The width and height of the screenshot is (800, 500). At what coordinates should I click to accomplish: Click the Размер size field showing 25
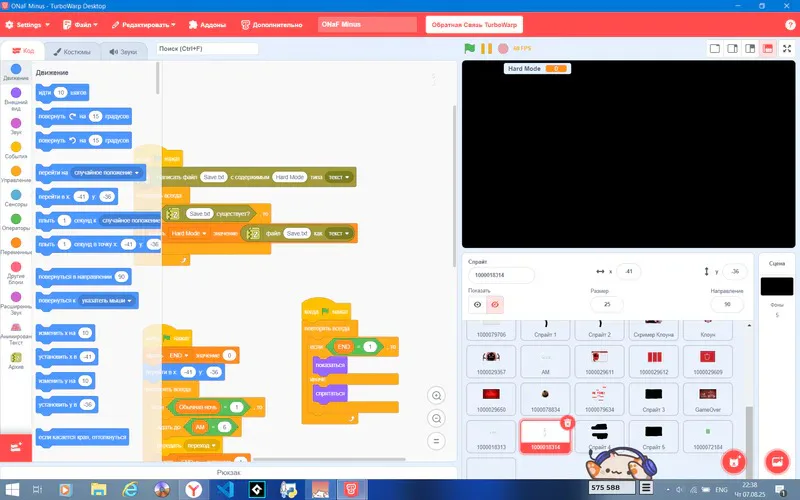click(607, 304)
